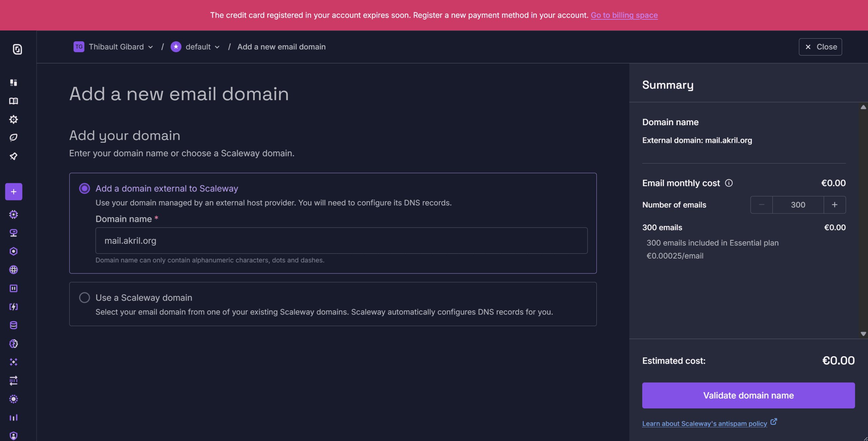The width and height of the screenshot is (868, 441).
Task: Open the database icon in sidebar
Action: (14, 325)
